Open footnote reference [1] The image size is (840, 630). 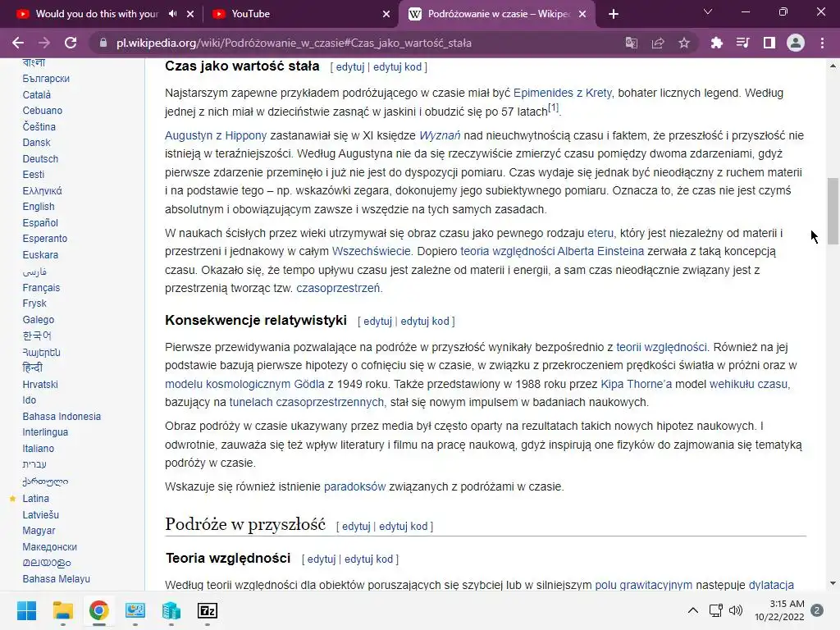tap(554, 107)
